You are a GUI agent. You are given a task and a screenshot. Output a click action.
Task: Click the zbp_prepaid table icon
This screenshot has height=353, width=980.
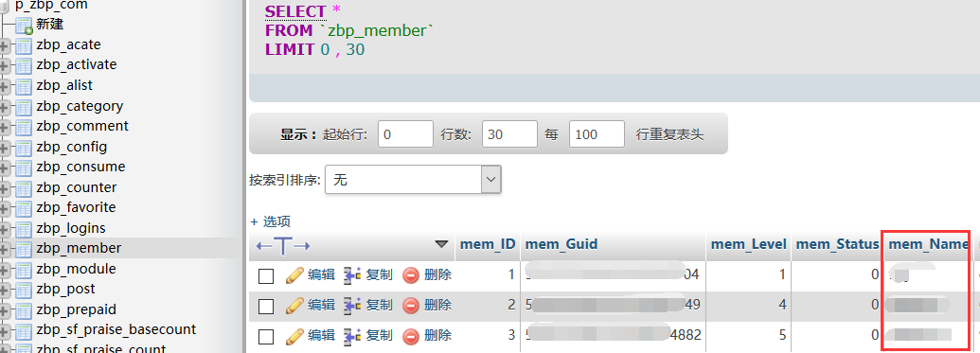pyautogui.click(x=23, y=310)
